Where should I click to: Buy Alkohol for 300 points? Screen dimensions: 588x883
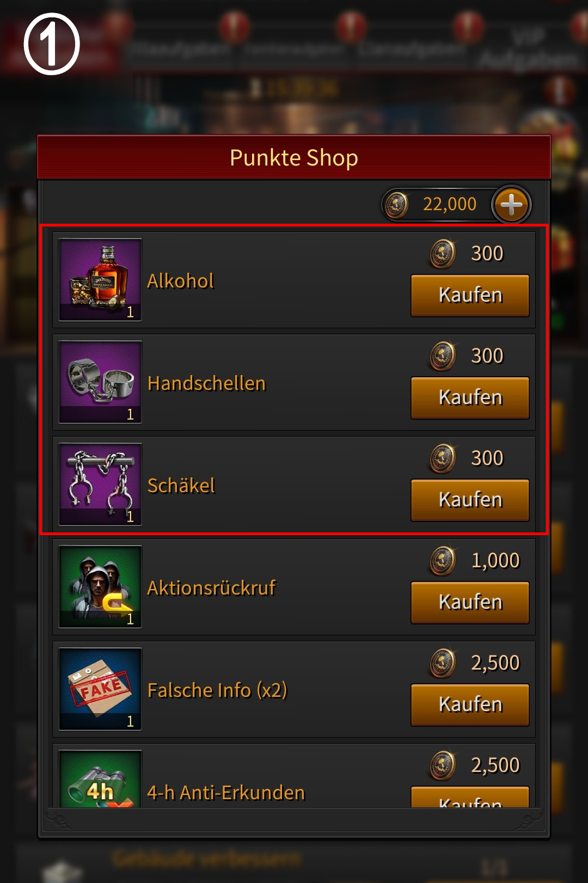[470, 296]
